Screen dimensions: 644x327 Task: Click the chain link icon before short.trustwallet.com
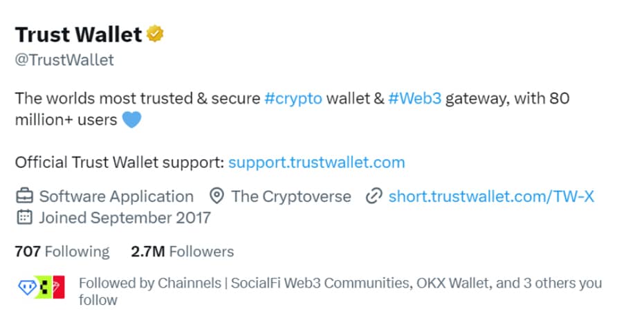[x=374, y=196]
